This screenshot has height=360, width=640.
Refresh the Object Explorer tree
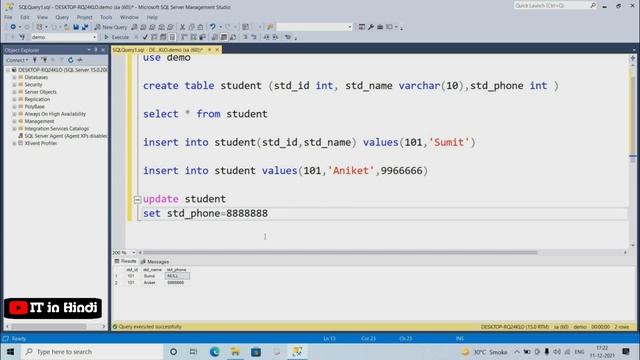tap(71, 60)
